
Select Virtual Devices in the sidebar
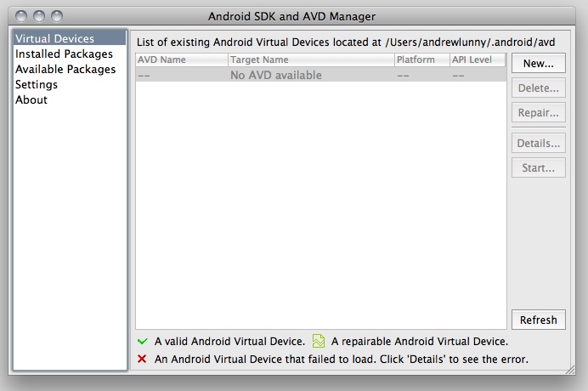click(70, 38)
